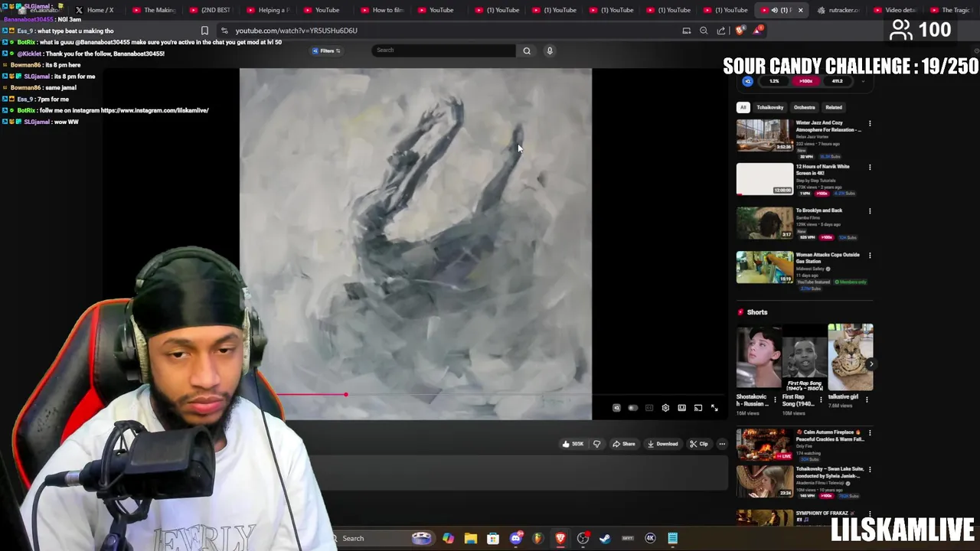Screen dimensions: 980x551
Task: Click the youtube.com address bar URL
Action: click(296, 31)
